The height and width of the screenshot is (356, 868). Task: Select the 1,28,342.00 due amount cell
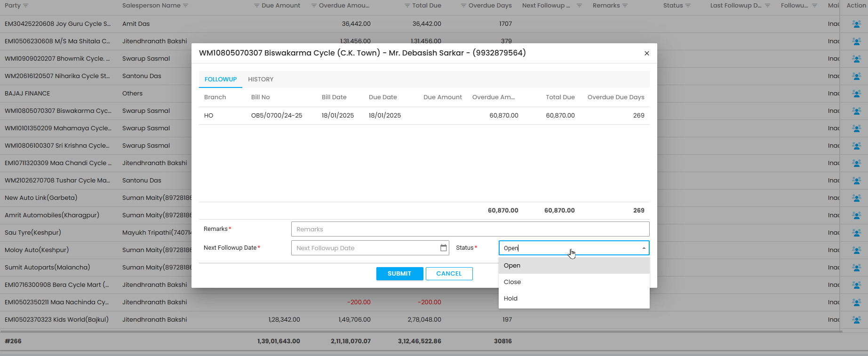click(284, 320)
